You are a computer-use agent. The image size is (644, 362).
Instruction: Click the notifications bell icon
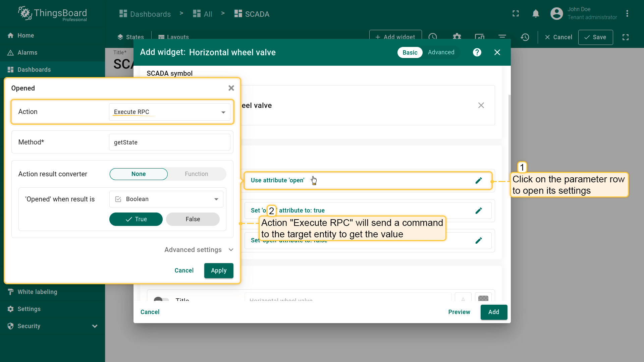point(536,14)
